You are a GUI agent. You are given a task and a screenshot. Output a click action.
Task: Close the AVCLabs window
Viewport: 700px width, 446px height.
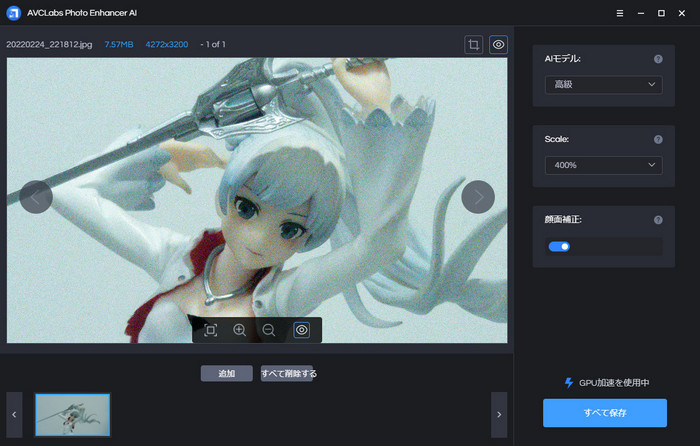[x=682, y=13]
